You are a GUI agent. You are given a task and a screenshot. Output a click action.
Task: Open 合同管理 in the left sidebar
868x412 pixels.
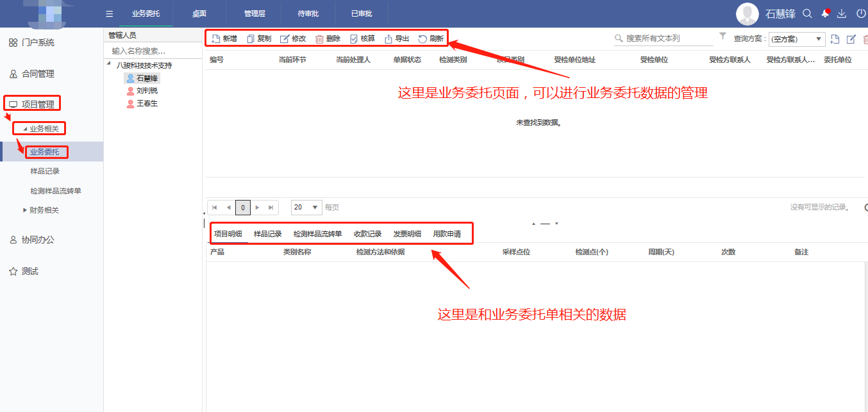point(38,74)
